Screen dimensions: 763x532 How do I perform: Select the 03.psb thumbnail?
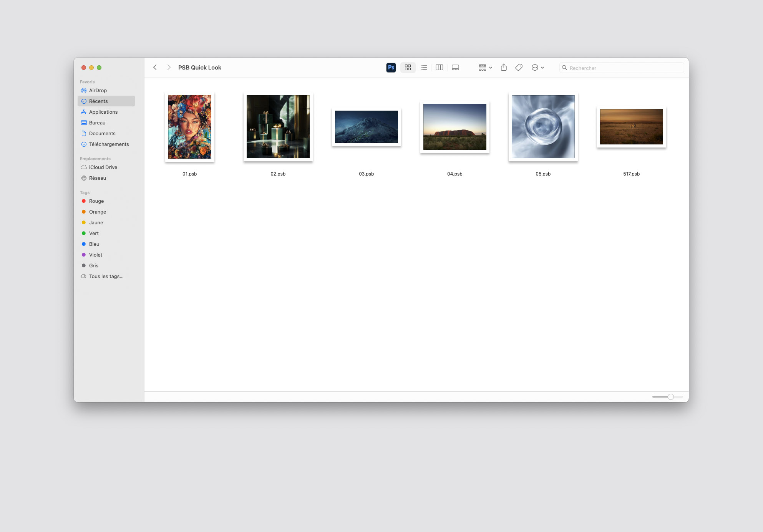click(366, 127)
